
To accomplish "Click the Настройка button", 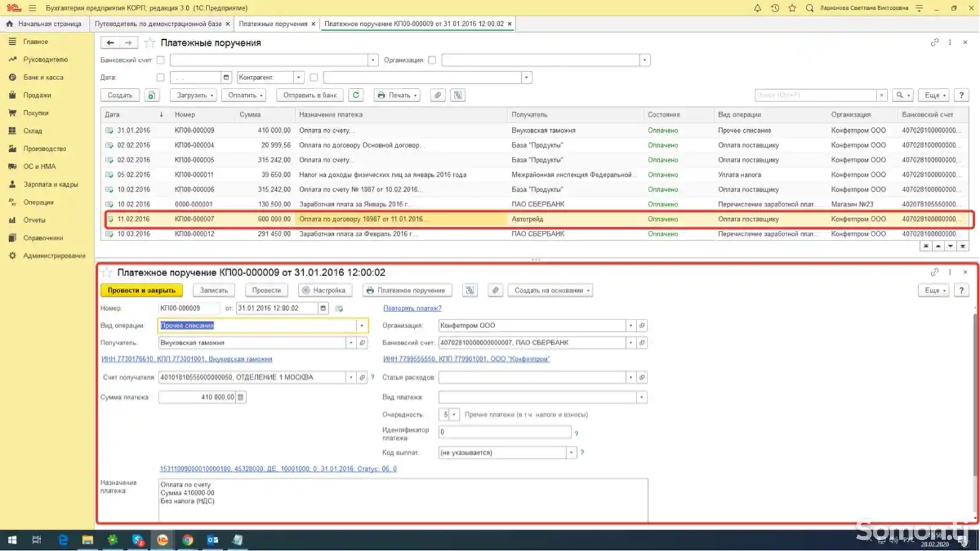I will tap(325, 290).
